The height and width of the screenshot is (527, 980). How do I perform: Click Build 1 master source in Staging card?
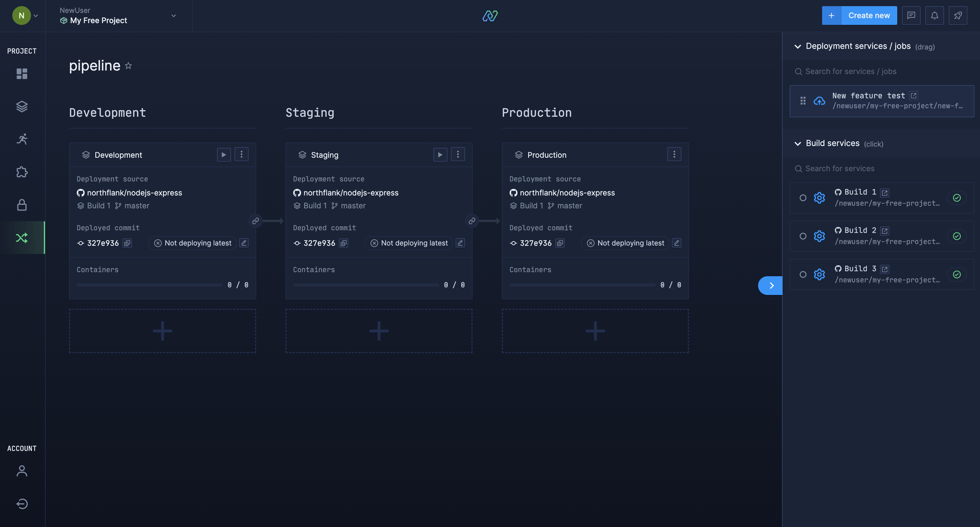pyautogui.click(x=330, y=206)
